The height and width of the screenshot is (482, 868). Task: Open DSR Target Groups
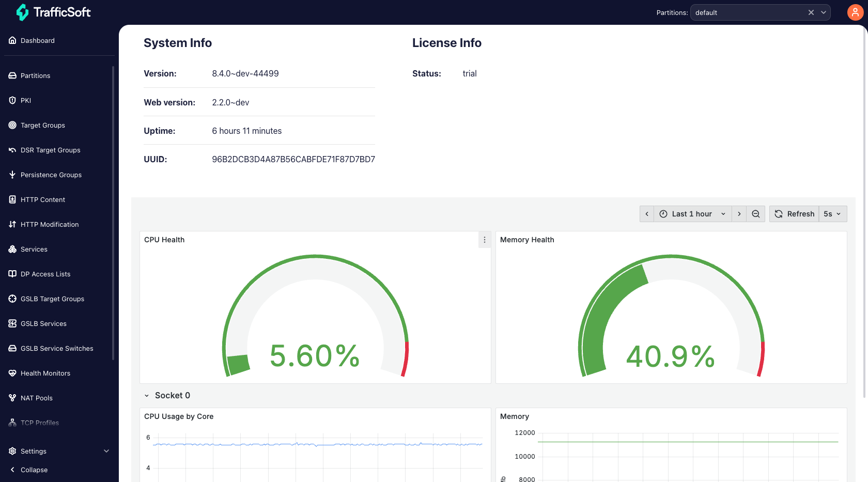50,150
